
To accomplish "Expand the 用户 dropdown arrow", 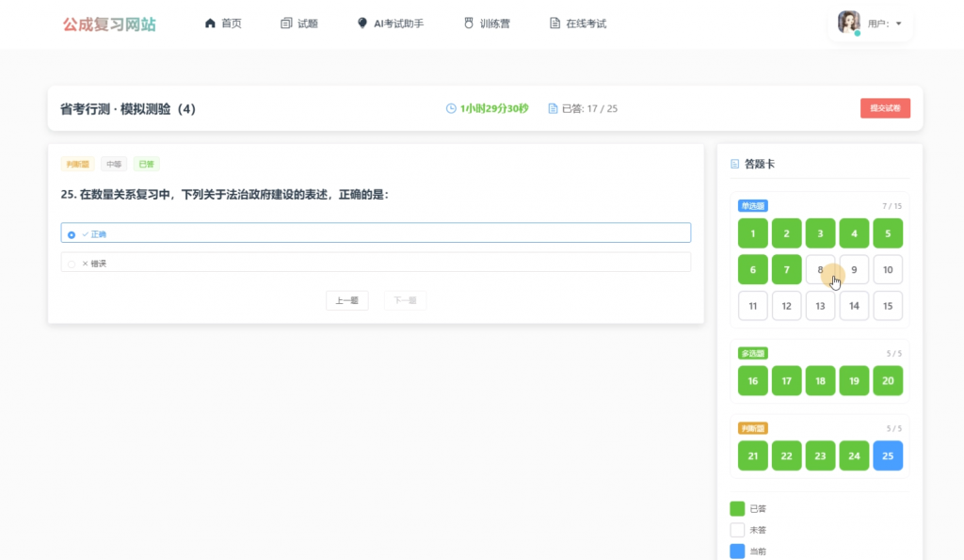I will click(x=899, y=24).
